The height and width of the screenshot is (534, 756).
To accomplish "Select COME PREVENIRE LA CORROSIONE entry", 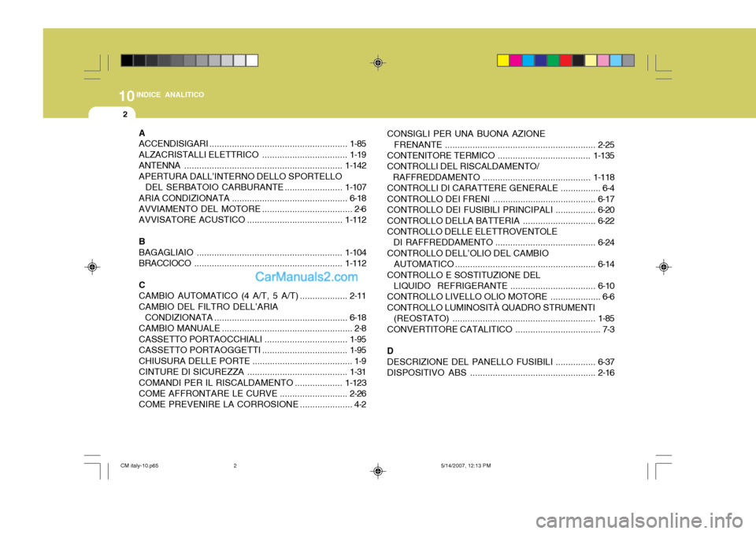I will tap(252, 404).
